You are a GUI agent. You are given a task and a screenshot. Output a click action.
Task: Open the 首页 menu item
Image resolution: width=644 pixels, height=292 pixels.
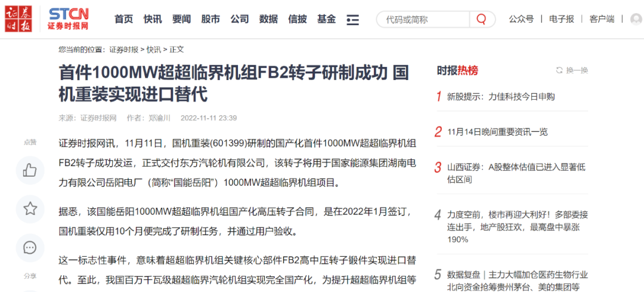(123, 19)
